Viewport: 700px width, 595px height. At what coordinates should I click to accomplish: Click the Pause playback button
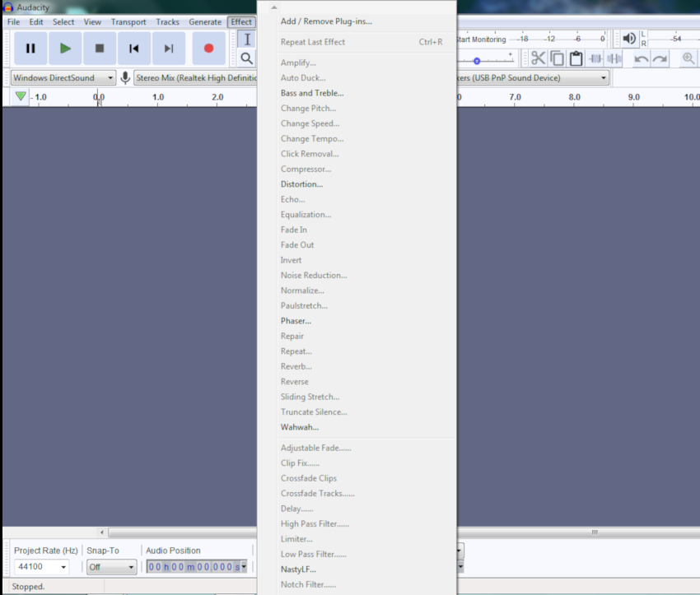(x=30, y=49)
